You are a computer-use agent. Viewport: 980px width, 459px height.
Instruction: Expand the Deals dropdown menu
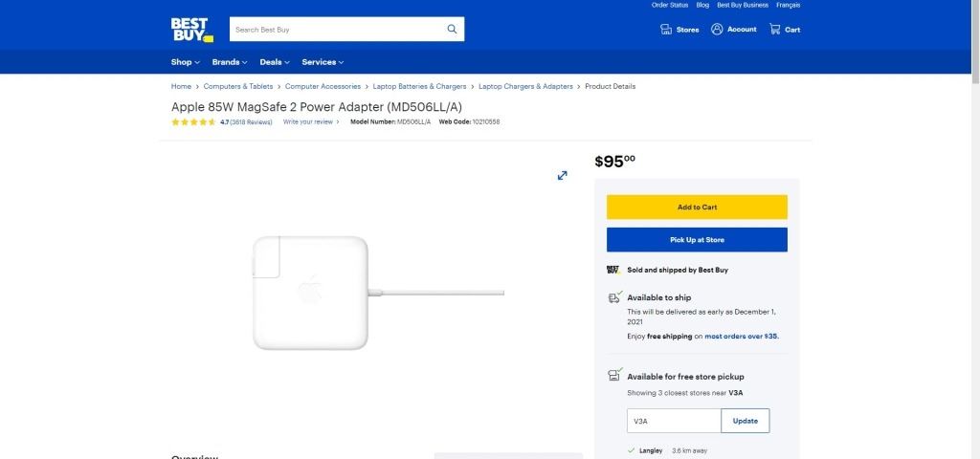pos(275,62)
